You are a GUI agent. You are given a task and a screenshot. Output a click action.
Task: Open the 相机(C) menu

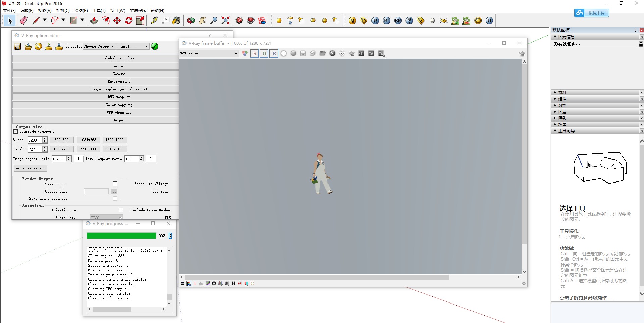63,10
